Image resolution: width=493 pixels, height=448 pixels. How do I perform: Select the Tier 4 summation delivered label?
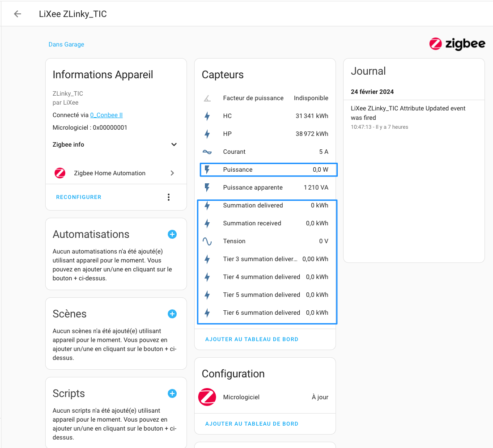pyautogui.click(x=262, y=277)
